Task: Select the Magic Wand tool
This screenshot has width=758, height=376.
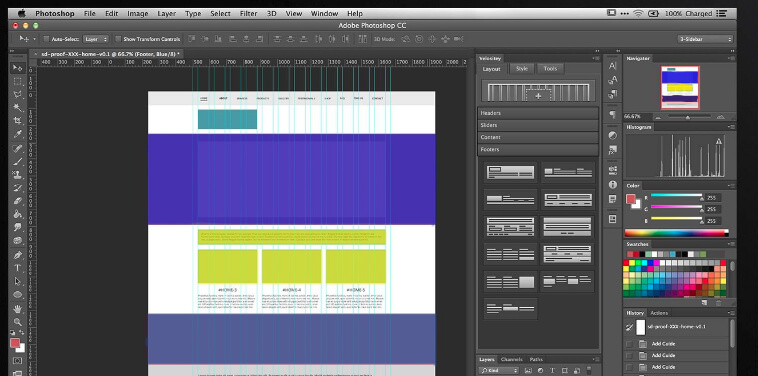Action: click(17, 107)
